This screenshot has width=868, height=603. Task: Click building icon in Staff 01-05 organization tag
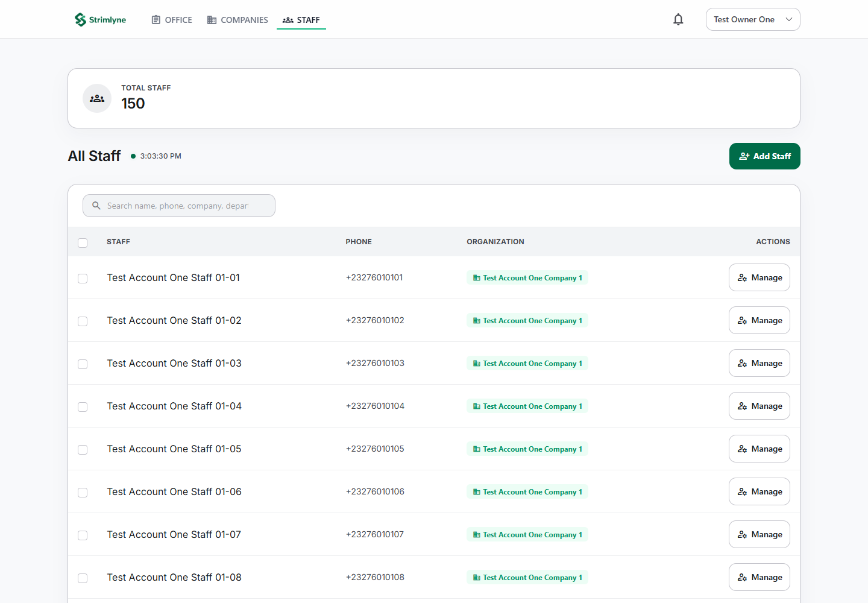(477, 449)
